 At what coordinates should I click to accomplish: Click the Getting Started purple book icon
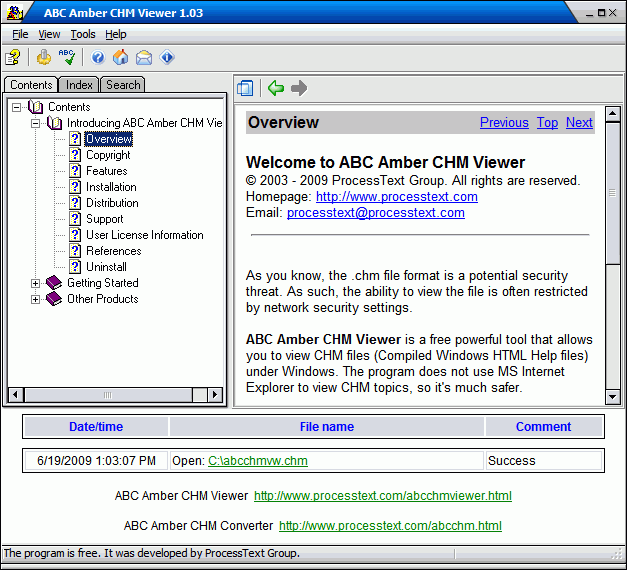pyautogui.click(x=54, y=283)
